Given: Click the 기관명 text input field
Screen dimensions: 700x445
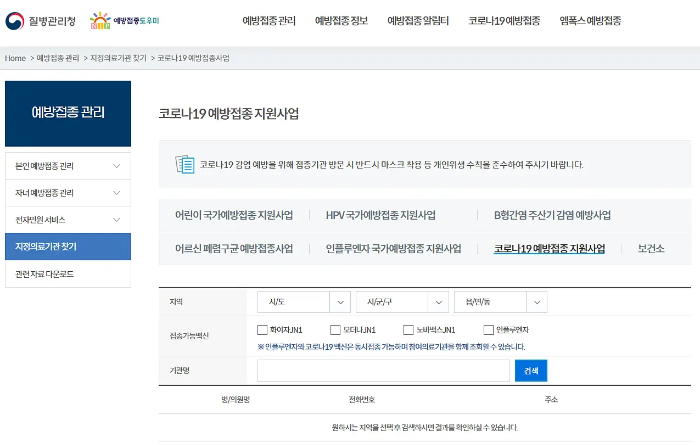Looking at the screenshot, I should click(383, 370).
